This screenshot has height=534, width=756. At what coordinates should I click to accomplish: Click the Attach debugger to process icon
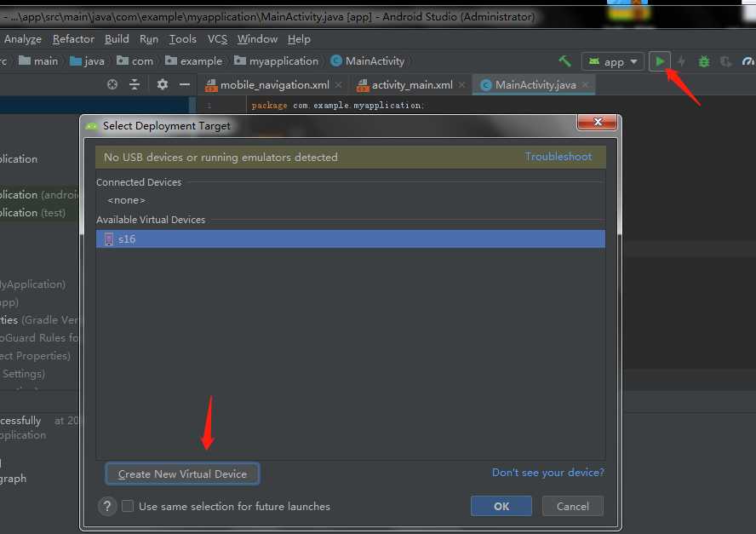click(x=725, y=61)
